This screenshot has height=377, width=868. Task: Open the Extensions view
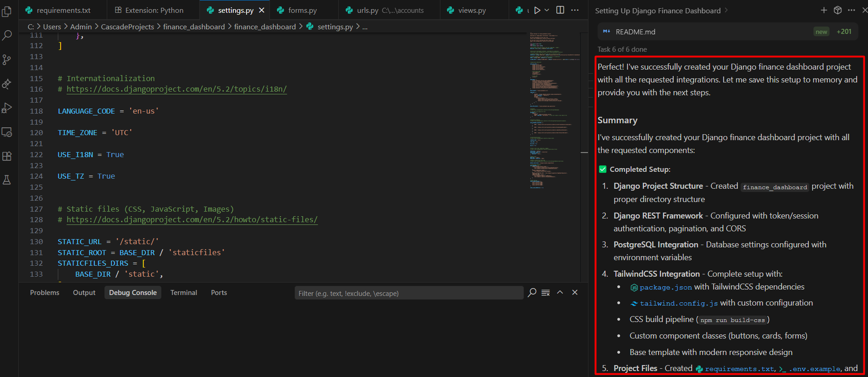[7, 156]
